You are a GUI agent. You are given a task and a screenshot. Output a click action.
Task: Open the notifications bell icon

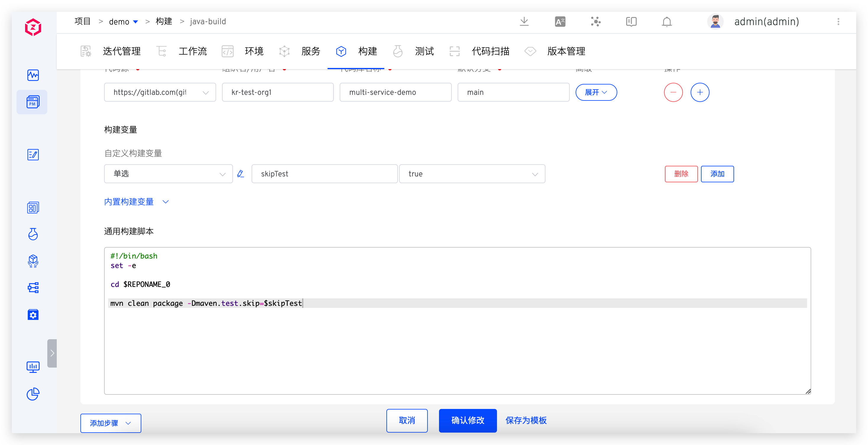(666, 22)
